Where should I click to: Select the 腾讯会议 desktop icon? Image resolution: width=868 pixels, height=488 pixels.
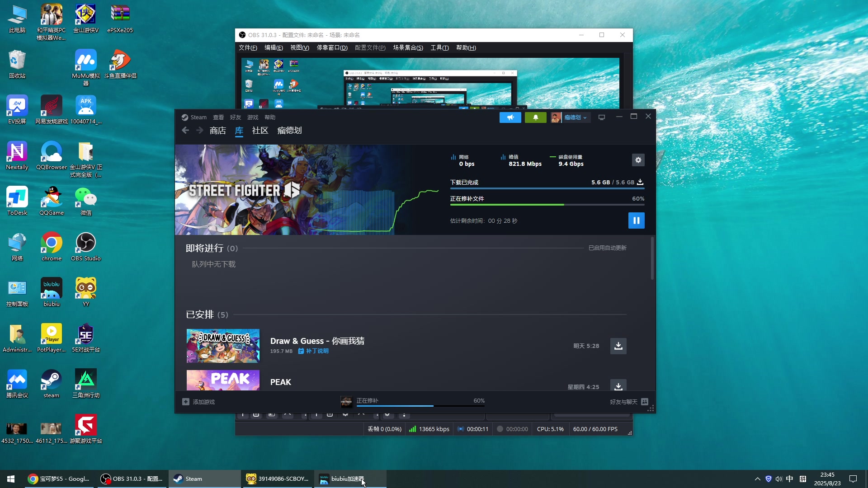click(x=17, y=384)
